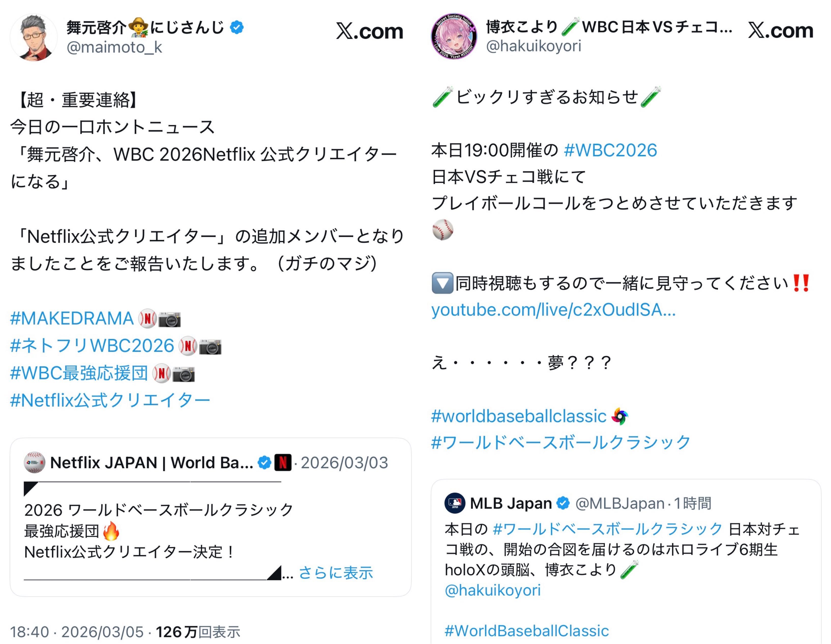Click the blue verified badge beside にじさんじ

[237, 27]
